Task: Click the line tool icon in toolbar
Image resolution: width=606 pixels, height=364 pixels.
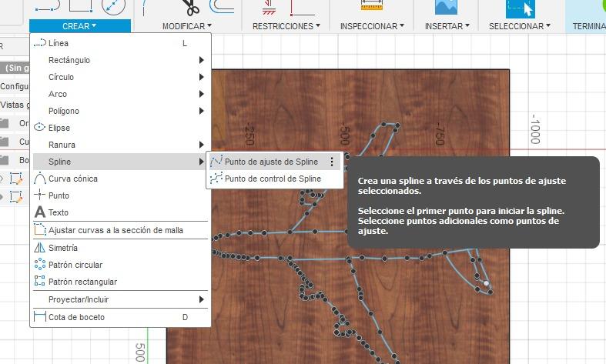Action: click(47, 5)
